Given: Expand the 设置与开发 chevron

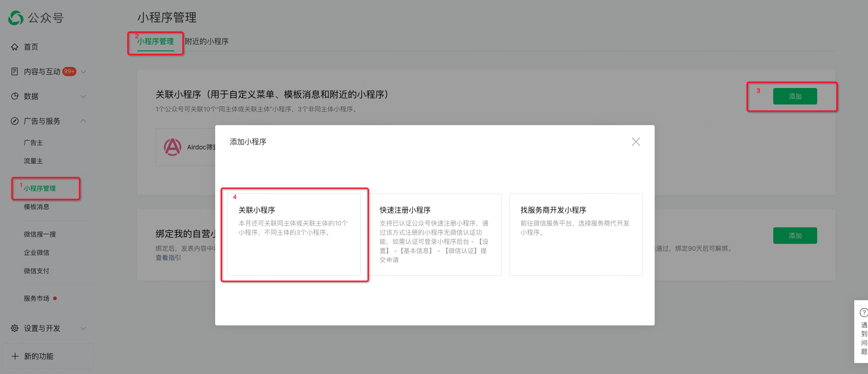Looking at the screenshot, I should pyautogui.click(x=83, y=328).
